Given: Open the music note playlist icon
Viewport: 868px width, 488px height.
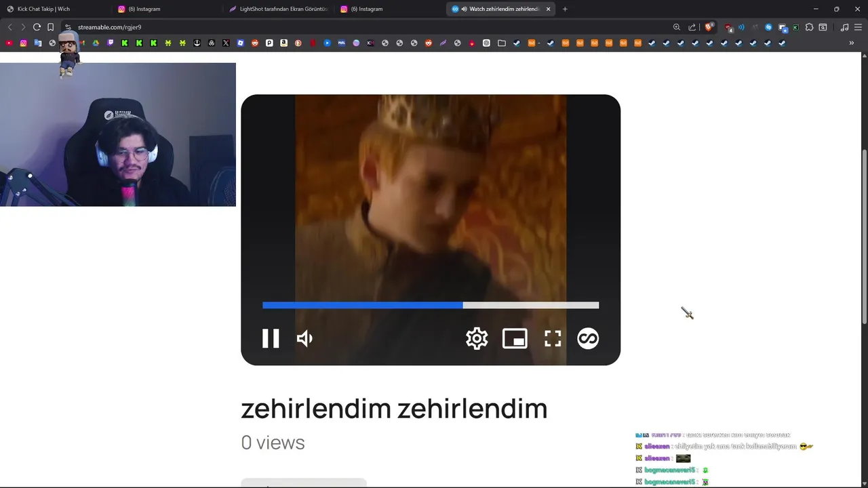Looking at the screenshot, I should (x=844, y=27).
